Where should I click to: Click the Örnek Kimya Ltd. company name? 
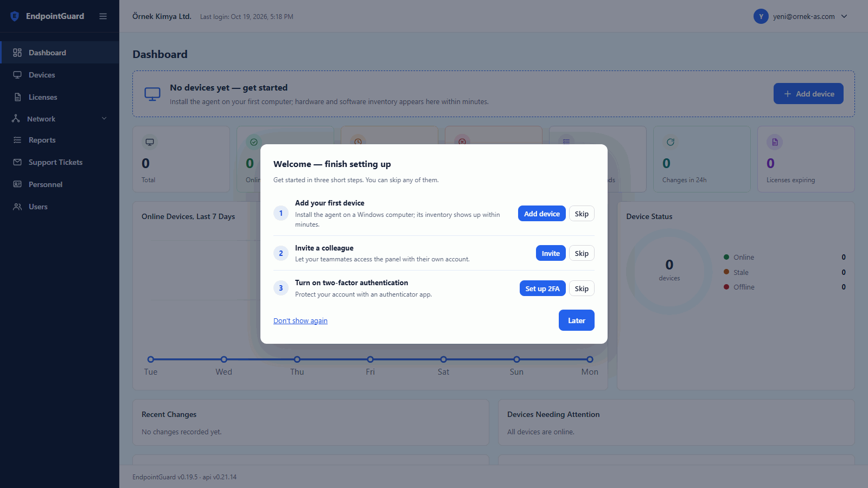tap(162, 16)
